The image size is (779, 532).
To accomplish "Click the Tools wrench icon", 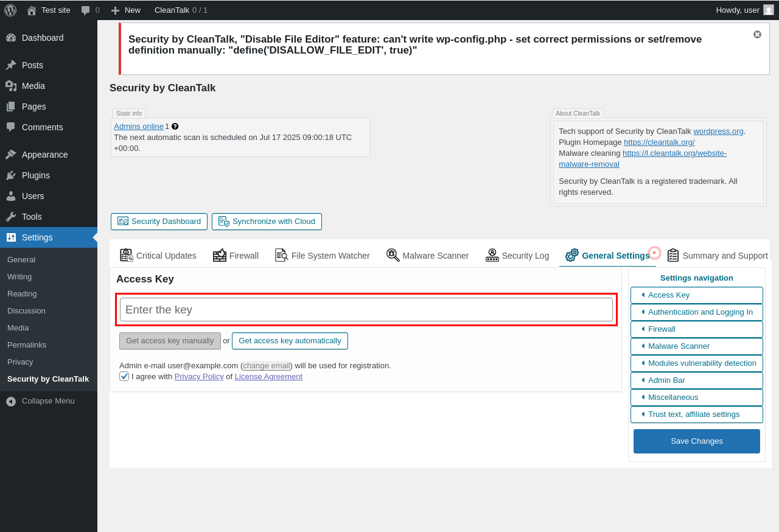I will pos(11,217).
